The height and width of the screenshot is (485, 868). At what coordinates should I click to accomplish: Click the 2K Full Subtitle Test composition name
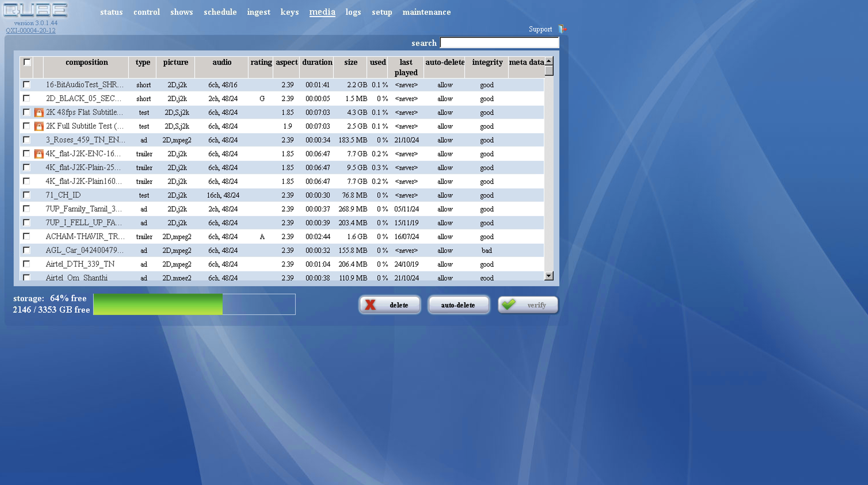[85, 126]
